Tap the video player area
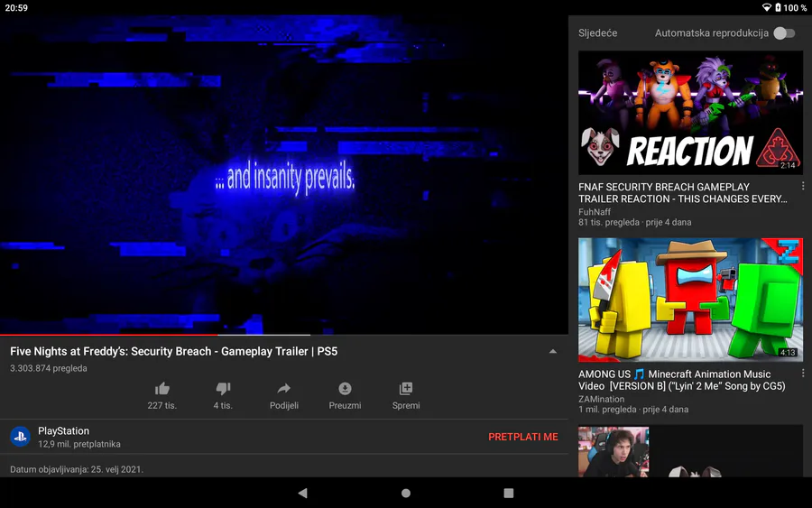Screen dimensions: 812x508 284,174
